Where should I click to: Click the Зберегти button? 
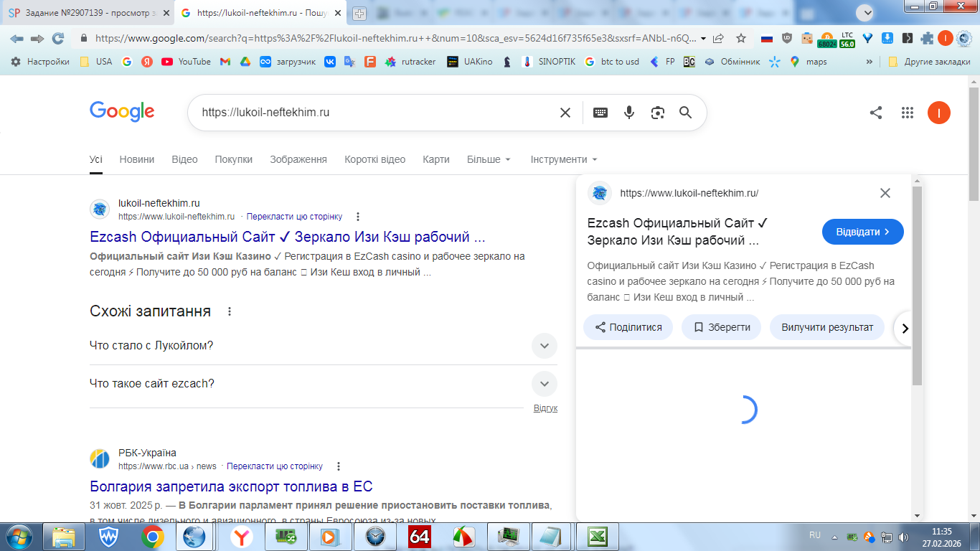[722, 327]
